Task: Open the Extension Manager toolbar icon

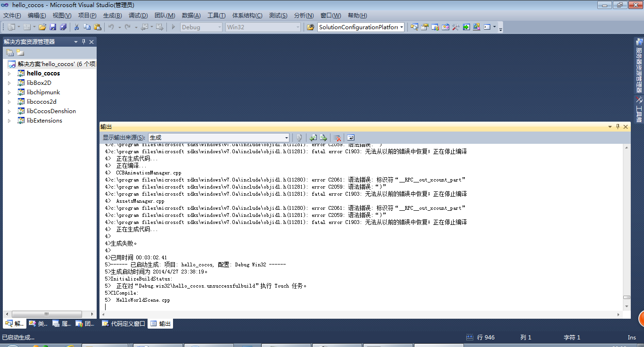Action: (477, 27)
